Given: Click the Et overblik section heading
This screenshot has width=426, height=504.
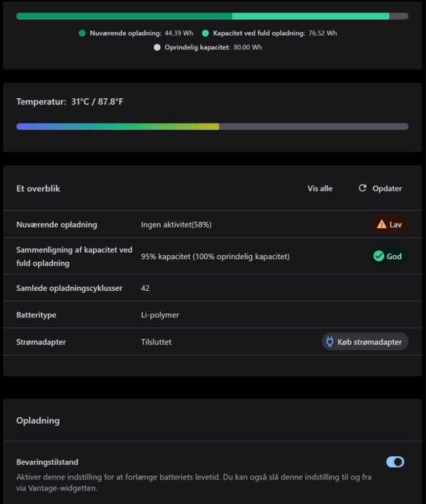Looking at the screenshot, I should [x=38, y=188].
